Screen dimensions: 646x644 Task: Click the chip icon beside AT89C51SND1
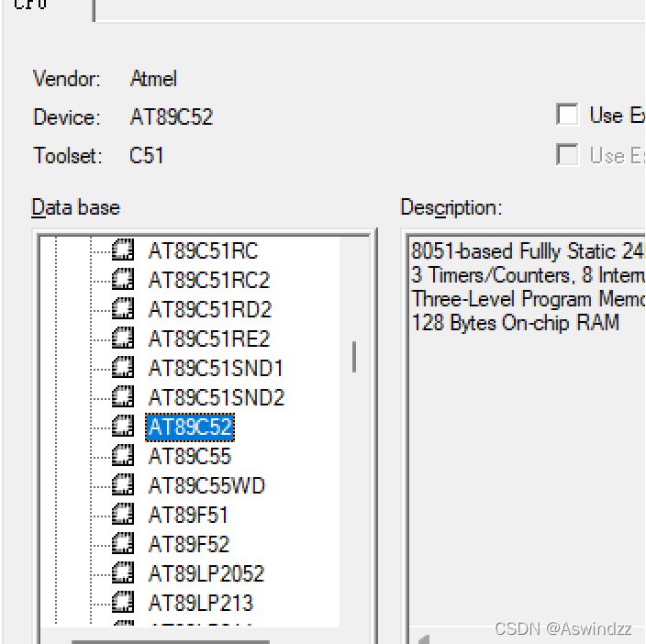pyautogui.click(x=123, y=367)
